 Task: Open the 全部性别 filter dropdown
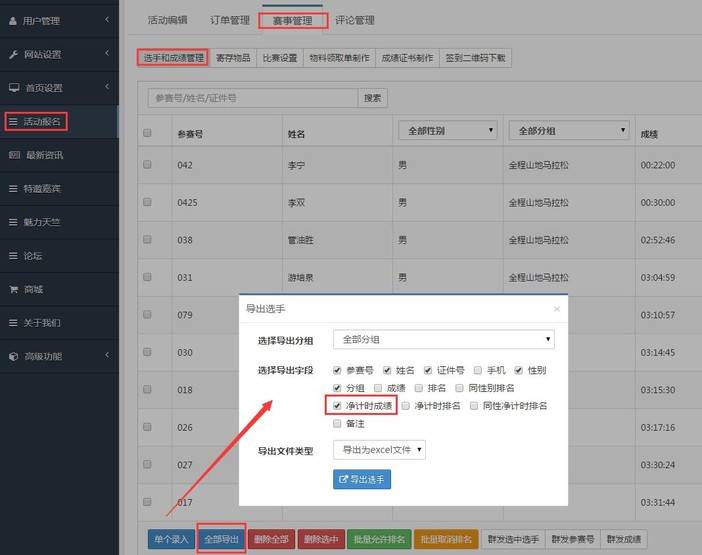[x=447, y=130]
